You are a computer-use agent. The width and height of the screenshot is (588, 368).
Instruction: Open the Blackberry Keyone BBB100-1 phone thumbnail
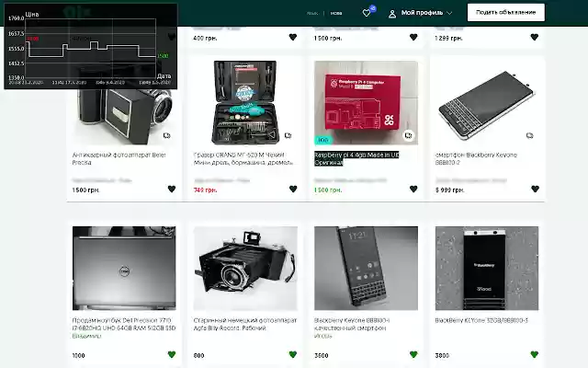click(x=366, y=268)
